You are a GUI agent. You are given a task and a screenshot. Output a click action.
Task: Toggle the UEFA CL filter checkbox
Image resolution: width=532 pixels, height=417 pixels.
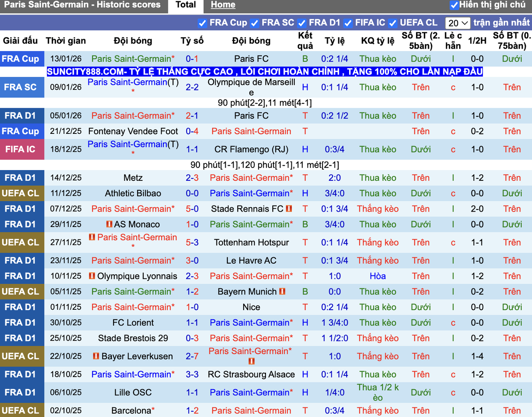click(x=393, y=23)
